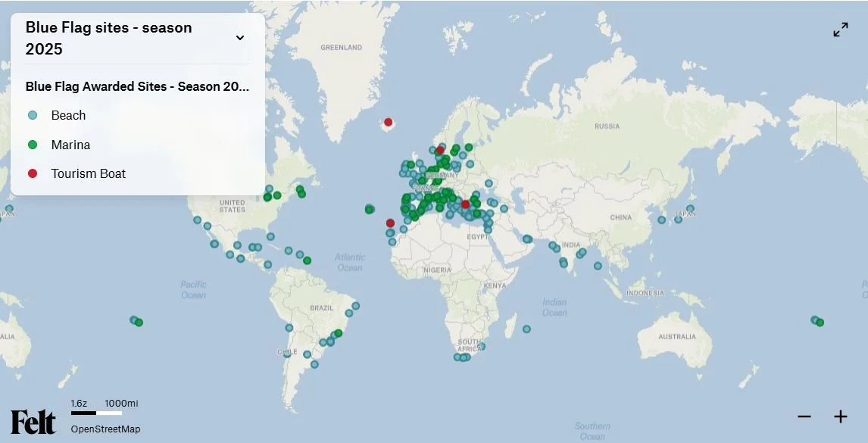The height and width of the screenshot is (443, 868).
Task: Click the NIGERIA map label
Action: [x=437, y=270]
